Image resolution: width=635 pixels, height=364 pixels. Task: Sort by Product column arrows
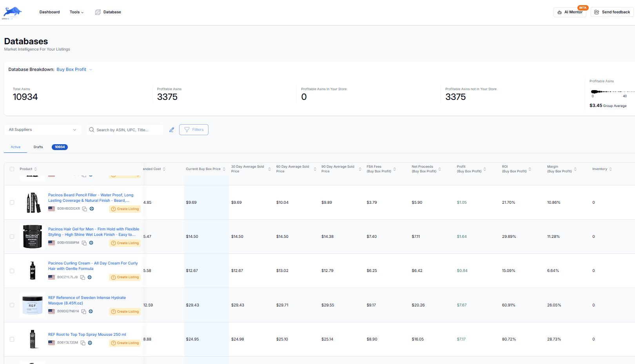pos(36,169)
